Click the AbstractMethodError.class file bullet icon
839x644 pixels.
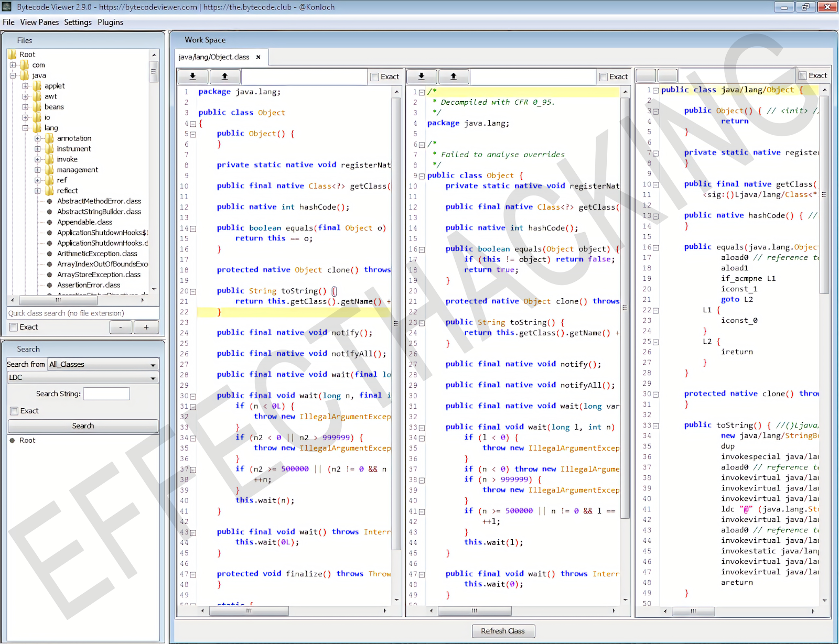49,201
